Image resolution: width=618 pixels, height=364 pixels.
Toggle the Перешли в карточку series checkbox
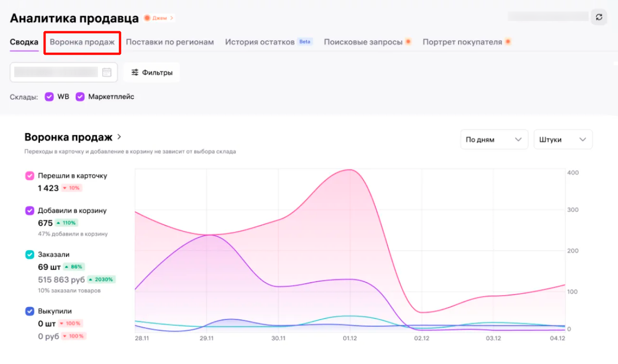(x=29, y=176)
